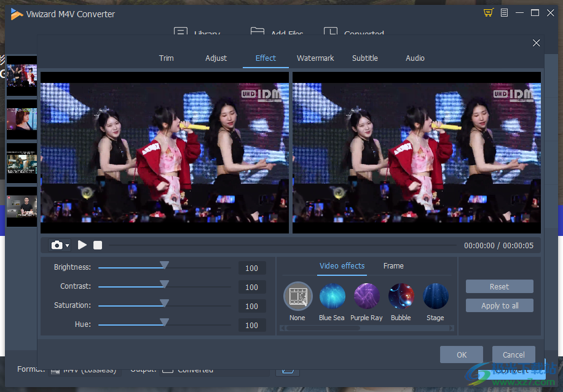Switch to the Trim tab
The height and width of the screenshot is (392, 563).
pyautogui.click(x=166, y=58)
